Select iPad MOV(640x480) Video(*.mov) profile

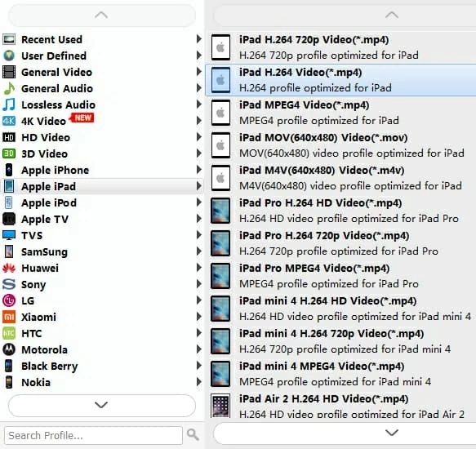340,145
